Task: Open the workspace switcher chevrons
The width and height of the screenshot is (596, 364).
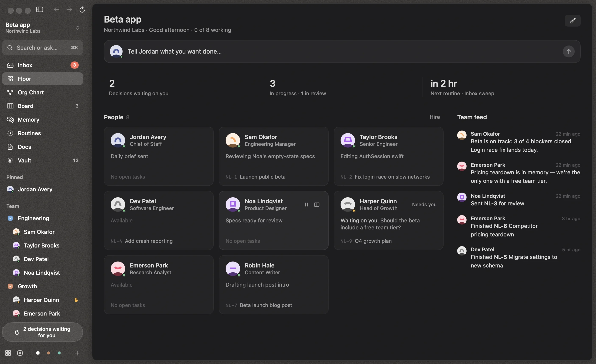Action: tap(78, 28)
